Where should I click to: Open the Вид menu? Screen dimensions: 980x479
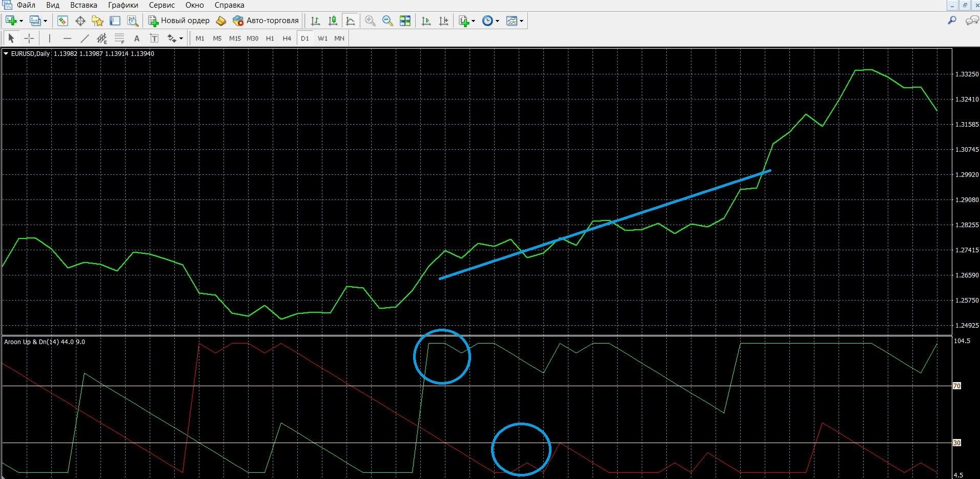coord(53,5)
